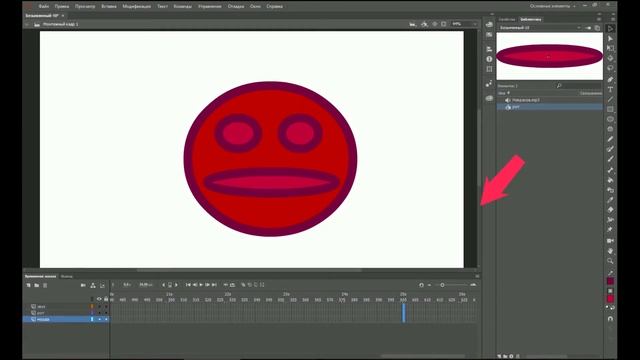Image resolution: width=640 pixels, height=360 pixels.
Task: Open Edit Symbols dropdown above stage
Action: pyautogui.click(x=424, y=24)
